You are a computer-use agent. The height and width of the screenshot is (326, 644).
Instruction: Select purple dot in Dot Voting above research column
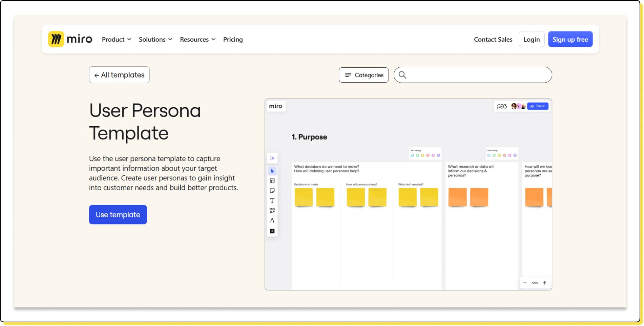(x=515, y=155)
